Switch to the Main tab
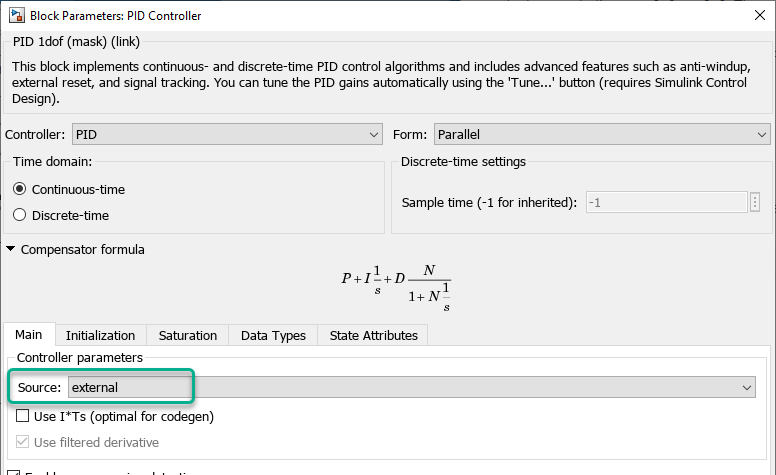Screen dimensions: 776x475 coord(28,335)
